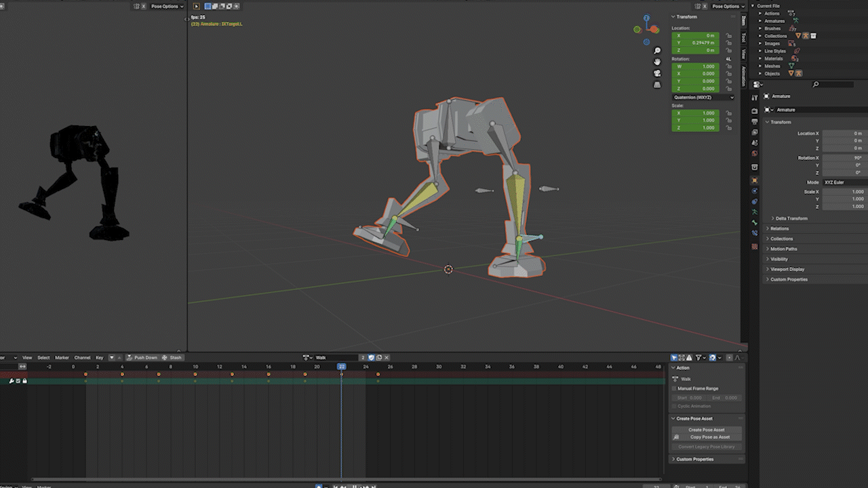The height and width of the screenshot is (488, 868).
Task: Click the Create Pose Asset button
Action: (707, 430)
